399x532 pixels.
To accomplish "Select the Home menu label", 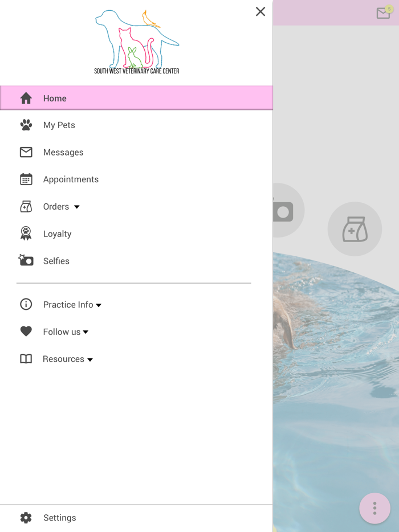I will tap(55, 99).
